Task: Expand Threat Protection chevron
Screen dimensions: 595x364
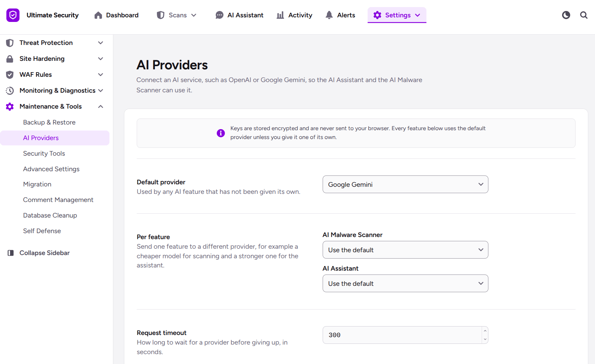Action: pyautogui.click(x=101, y=43)
